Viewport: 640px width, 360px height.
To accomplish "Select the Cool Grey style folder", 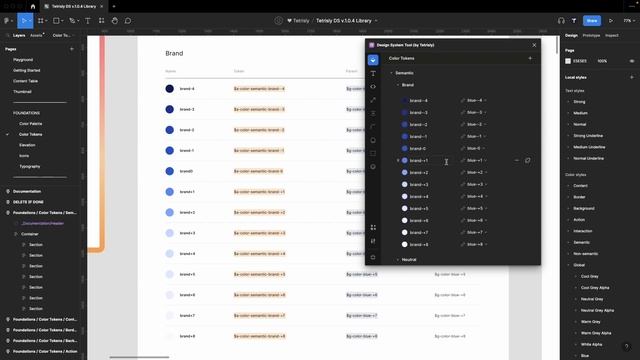I will click(589, 276).
